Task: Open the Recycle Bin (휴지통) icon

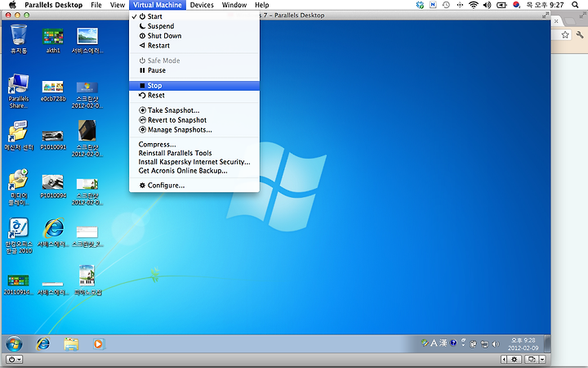Action: (19, 38)
